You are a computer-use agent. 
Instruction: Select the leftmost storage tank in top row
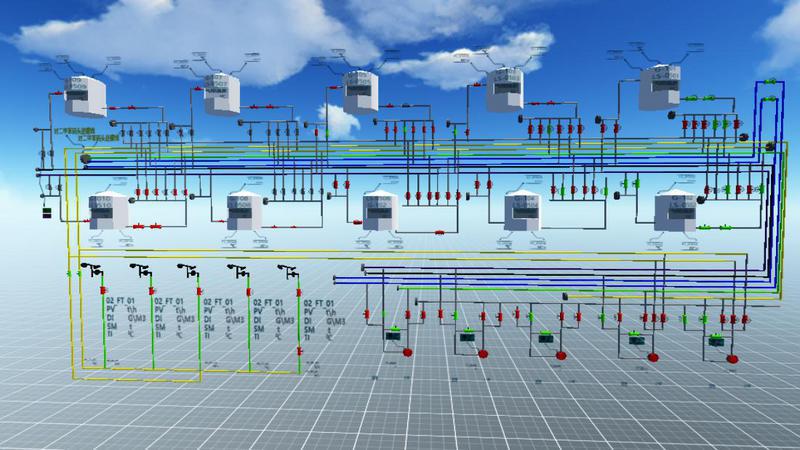[77, 96]
